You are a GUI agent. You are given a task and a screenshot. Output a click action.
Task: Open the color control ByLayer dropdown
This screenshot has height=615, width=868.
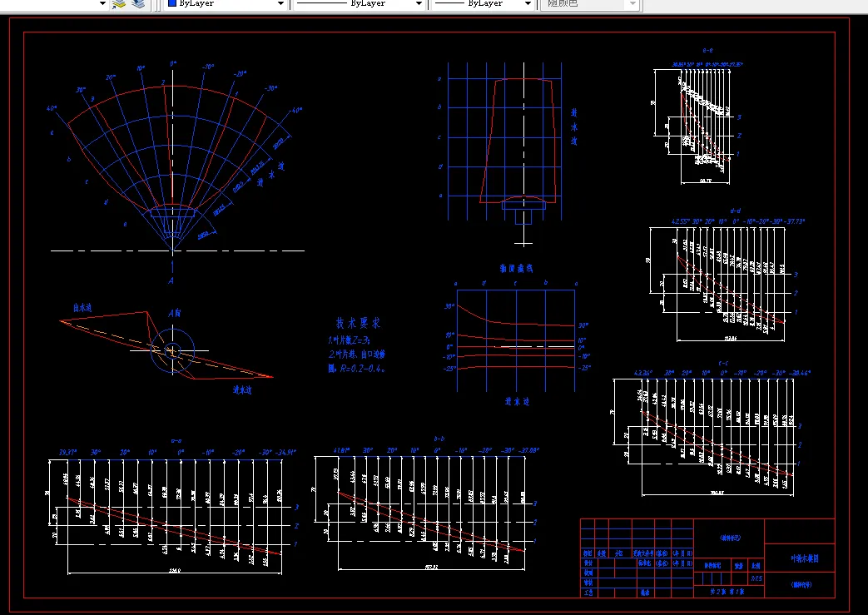(280, 4)
